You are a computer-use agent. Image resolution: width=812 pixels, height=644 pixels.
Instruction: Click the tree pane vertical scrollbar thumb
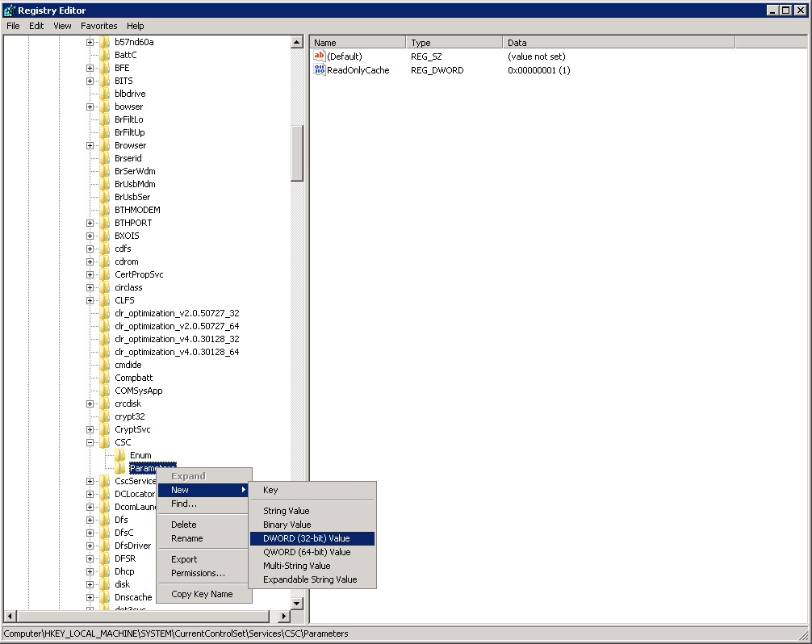click(x=297, y=153)
